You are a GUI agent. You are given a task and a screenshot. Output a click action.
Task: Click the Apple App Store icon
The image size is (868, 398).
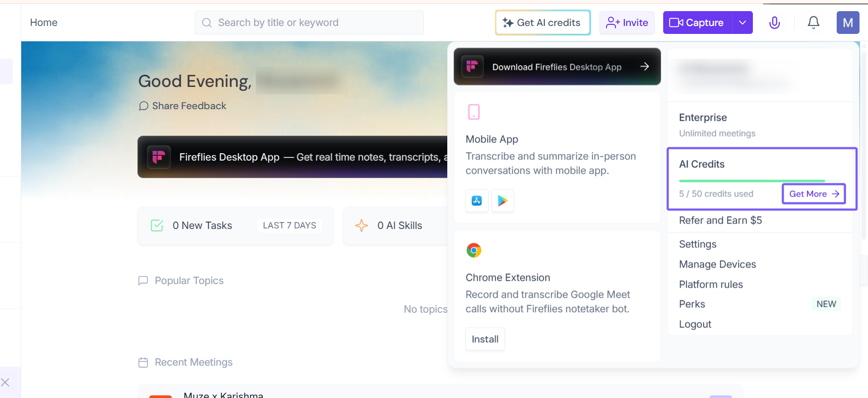coord(477,201)
